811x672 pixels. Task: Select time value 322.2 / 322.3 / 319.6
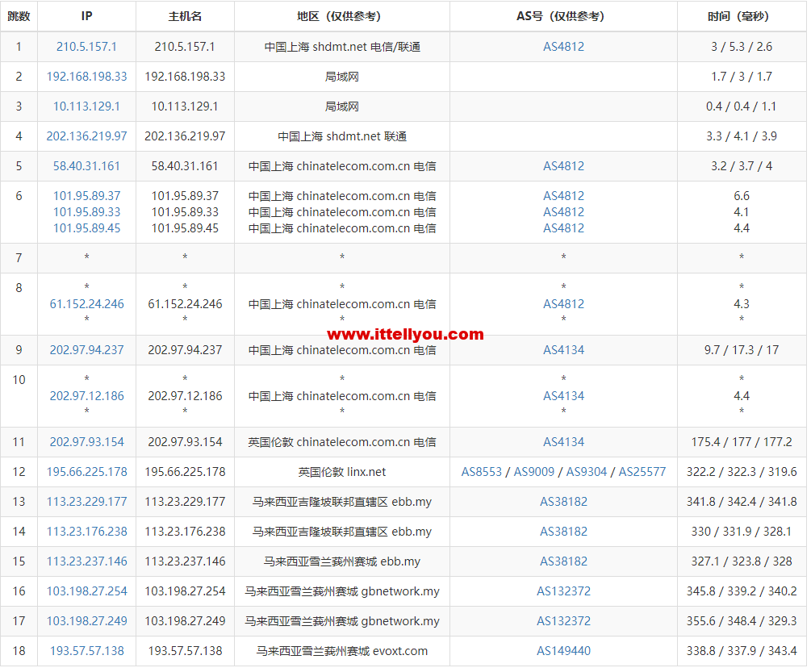(x=741, y=472)
